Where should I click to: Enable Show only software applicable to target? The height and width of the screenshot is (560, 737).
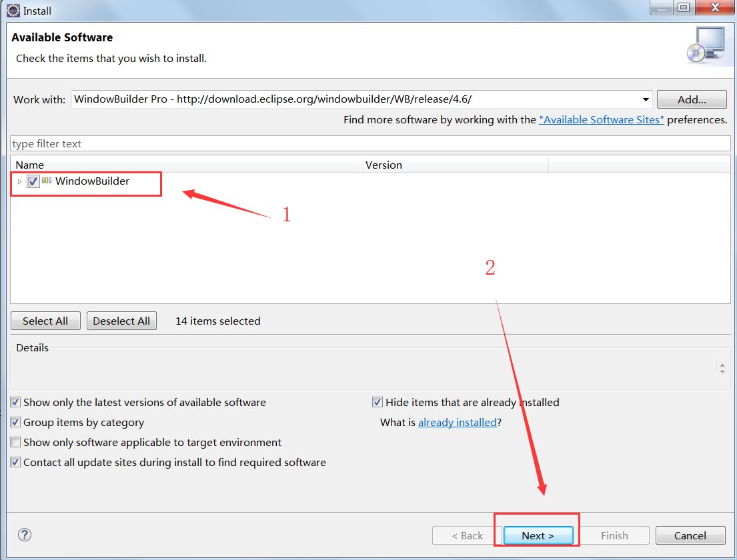(x=15, y=442)
